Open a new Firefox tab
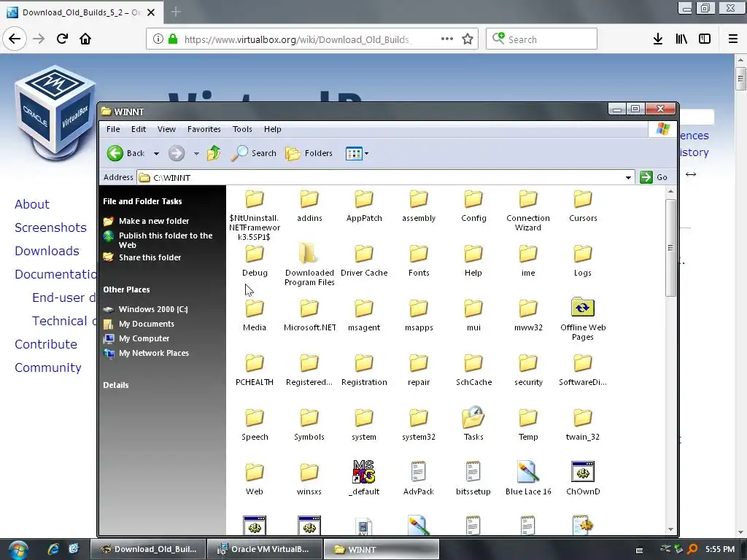747x560 pixels. coord(175,12)
